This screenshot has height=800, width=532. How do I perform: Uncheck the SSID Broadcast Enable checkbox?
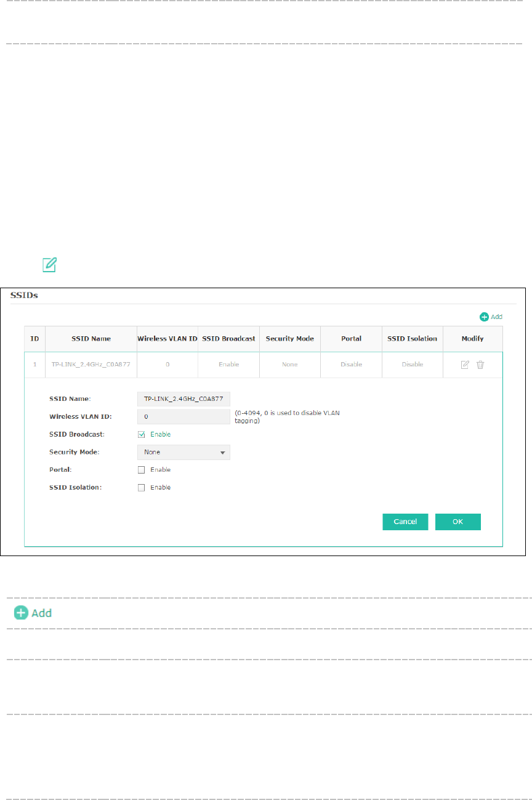[x=142, y=434]
